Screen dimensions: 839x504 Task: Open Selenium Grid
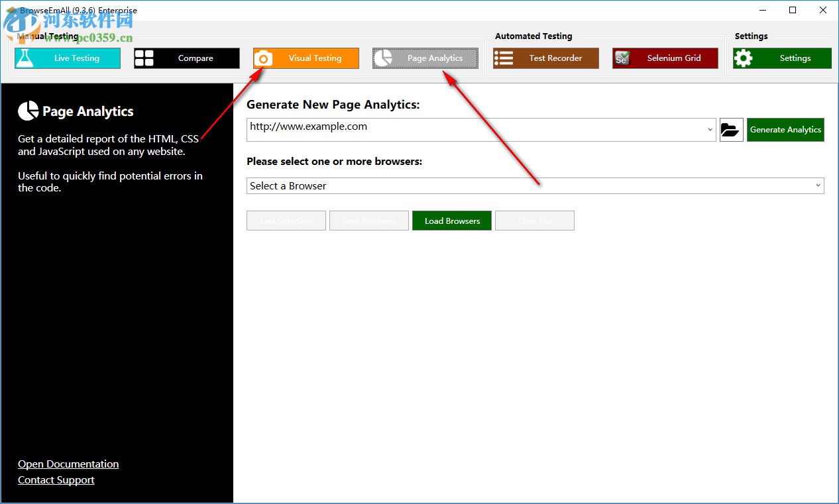[x=665, y=58]
